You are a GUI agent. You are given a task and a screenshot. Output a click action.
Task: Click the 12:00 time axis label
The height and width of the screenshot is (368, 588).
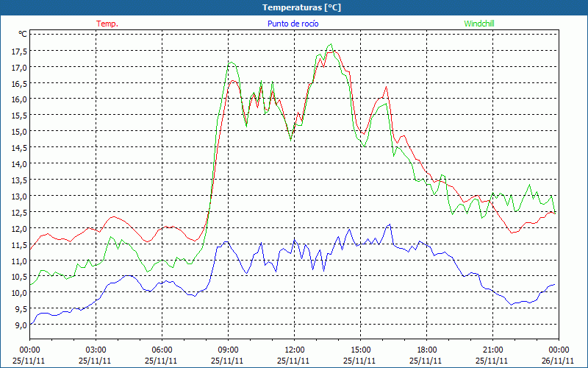[294, 350]
